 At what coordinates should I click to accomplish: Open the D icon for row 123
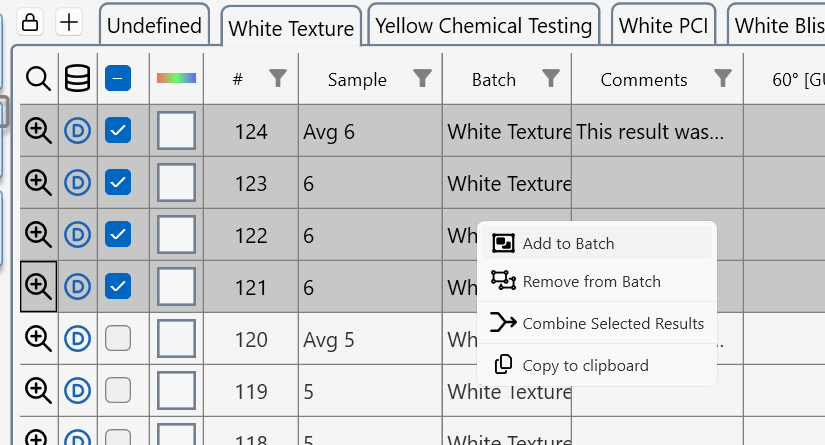coord(77,182)
